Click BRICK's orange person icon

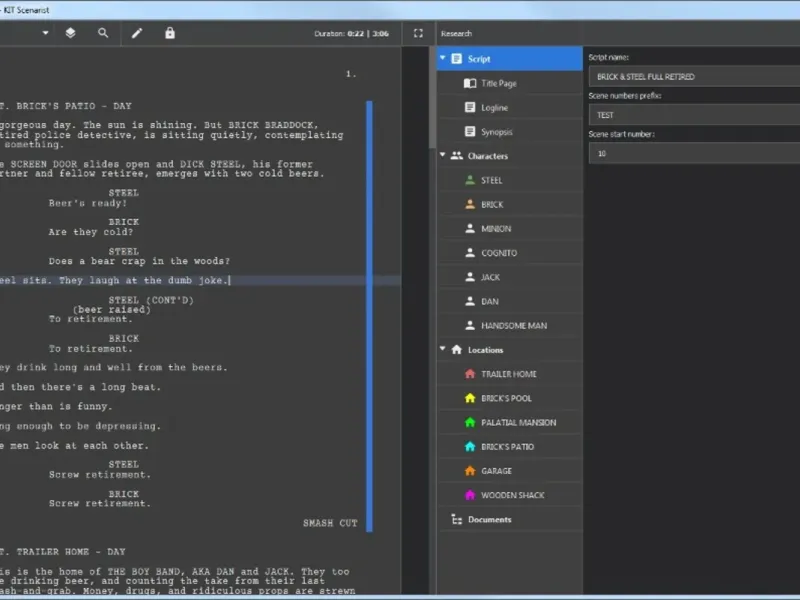pyautogui.click(x=470, y=204)
